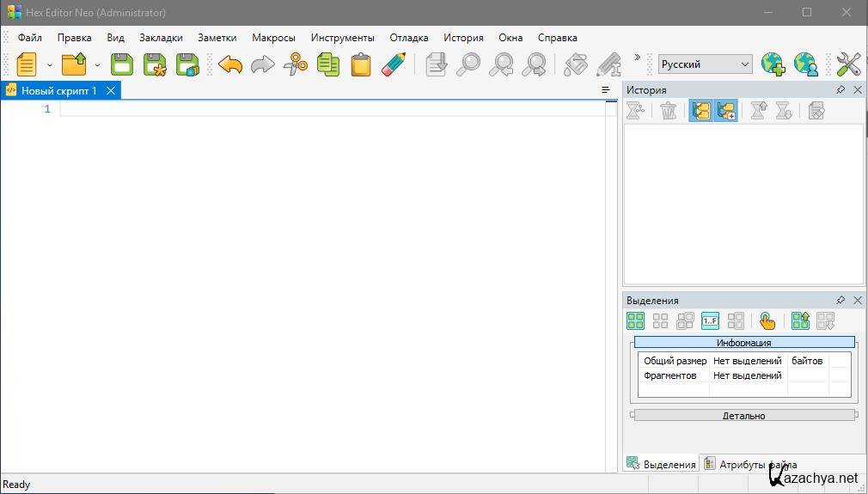Expand the toolbar overflow chevron
Image resolution: width=868 pixels, height=494 pixels.
[x=637, y=58]
